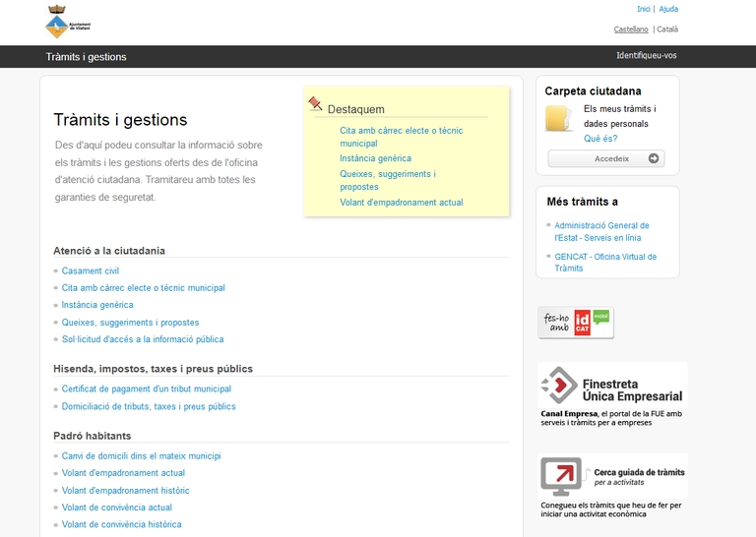
Task: Open the Ajuda link
Action: point(668,9)
